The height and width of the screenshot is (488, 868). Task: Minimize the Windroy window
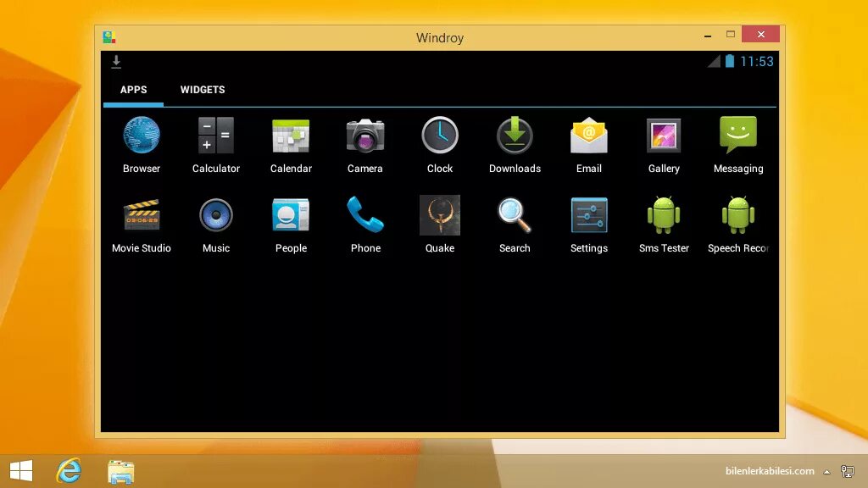[708, 36]
